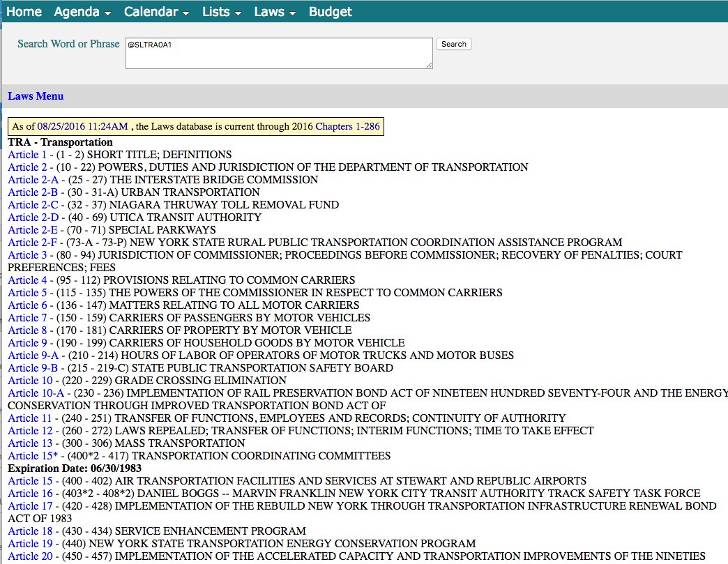The image size is (728, 564).
Task: Open Article 2-F rural transportation link
Action: click(33, 243)
